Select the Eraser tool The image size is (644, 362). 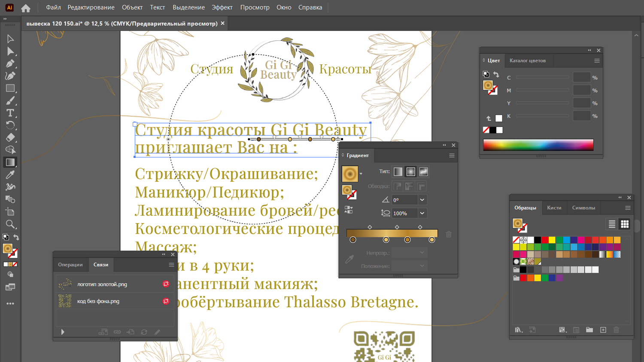[10, 138]
